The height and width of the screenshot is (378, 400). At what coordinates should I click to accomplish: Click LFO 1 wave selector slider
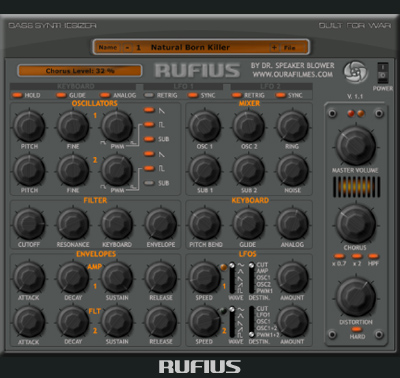click(x=232, y=278)
